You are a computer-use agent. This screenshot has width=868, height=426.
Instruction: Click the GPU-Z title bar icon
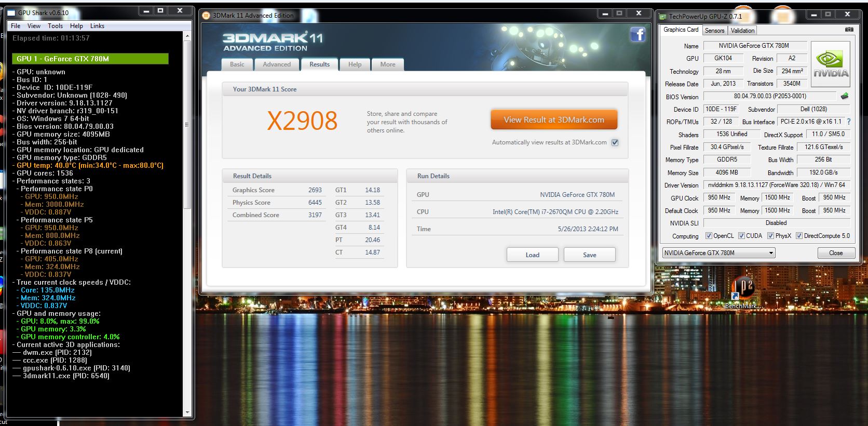662,17
